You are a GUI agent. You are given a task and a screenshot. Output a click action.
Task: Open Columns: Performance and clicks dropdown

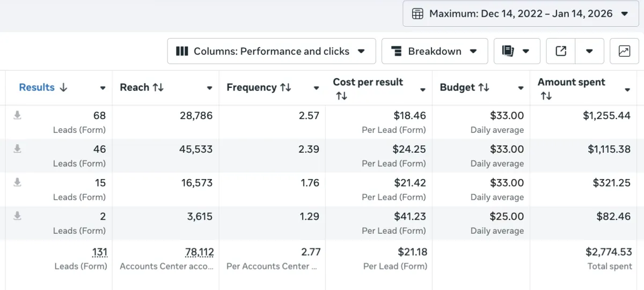tap(271, 51)
